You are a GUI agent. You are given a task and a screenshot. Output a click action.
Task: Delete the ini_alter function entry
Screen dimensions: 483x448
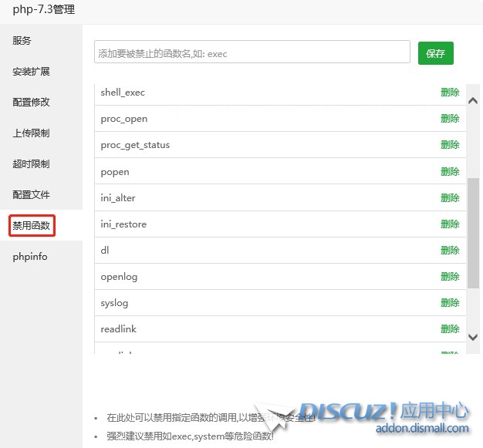click(450, 198)
